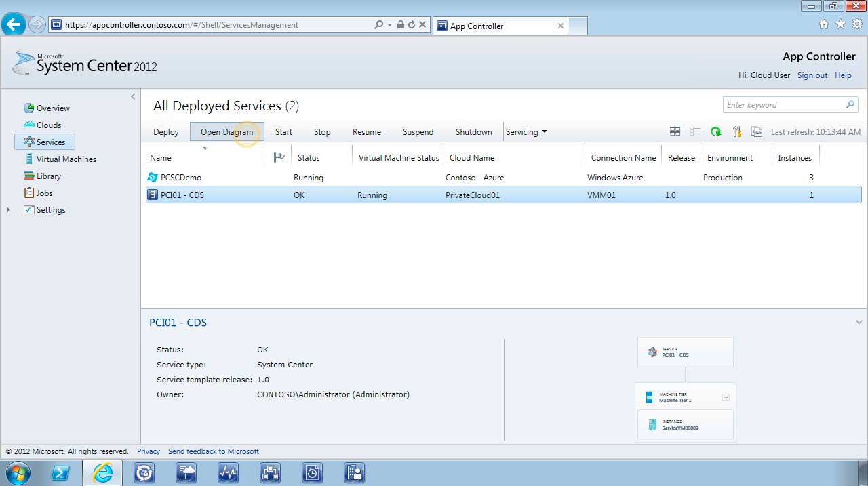Open the Servicing dropdown menu

[x=526, y=131]
